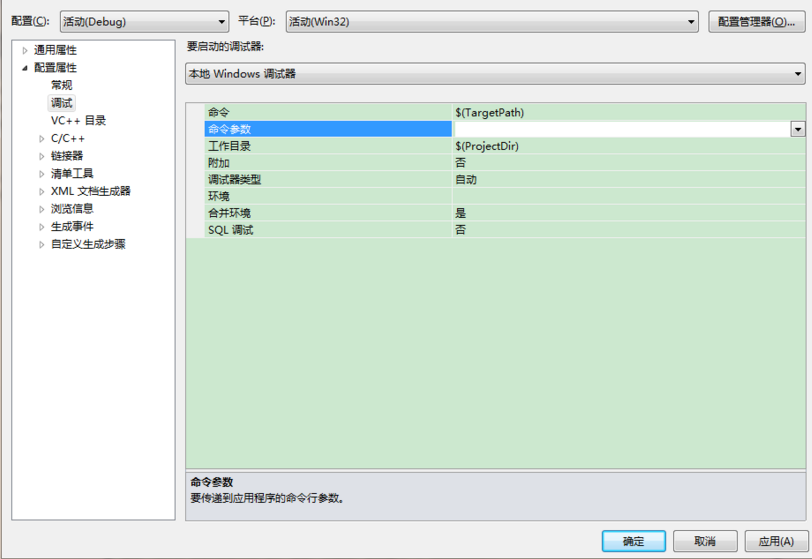
Task: Select 常规 in the property tree
Action: [x=61, y=85]
